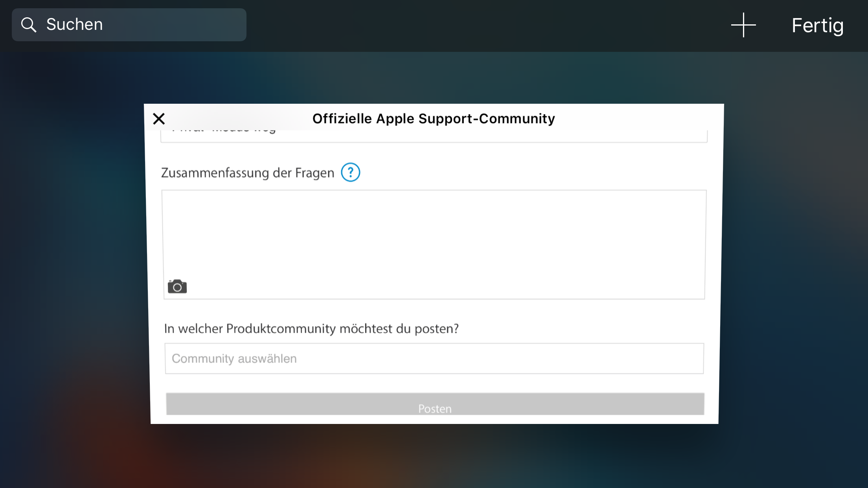The image size is (868, 488).
Task: Tap the magnifier icon in search bar
Action: pos(29,25)
